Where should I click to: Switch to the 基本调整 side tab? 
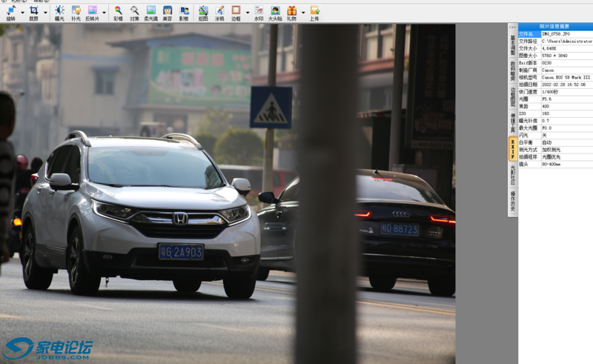click(513, 44)
